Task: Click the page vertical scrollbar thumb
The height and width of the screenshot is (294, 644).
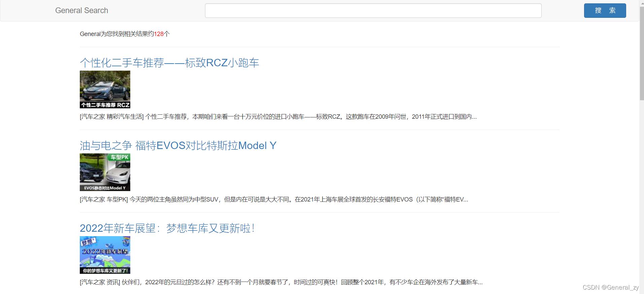Action: 641,53
